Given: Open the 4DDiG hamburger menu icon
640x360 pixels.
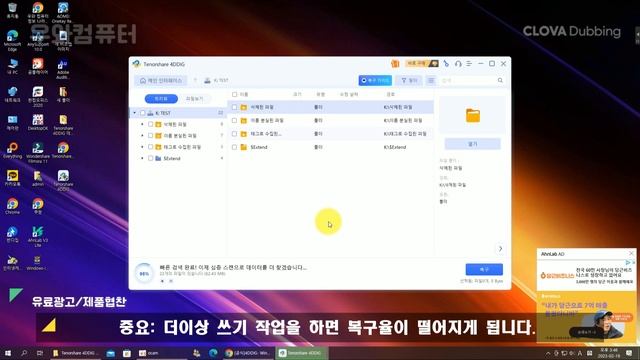Looking at the screenshot, I should [469, 64].
